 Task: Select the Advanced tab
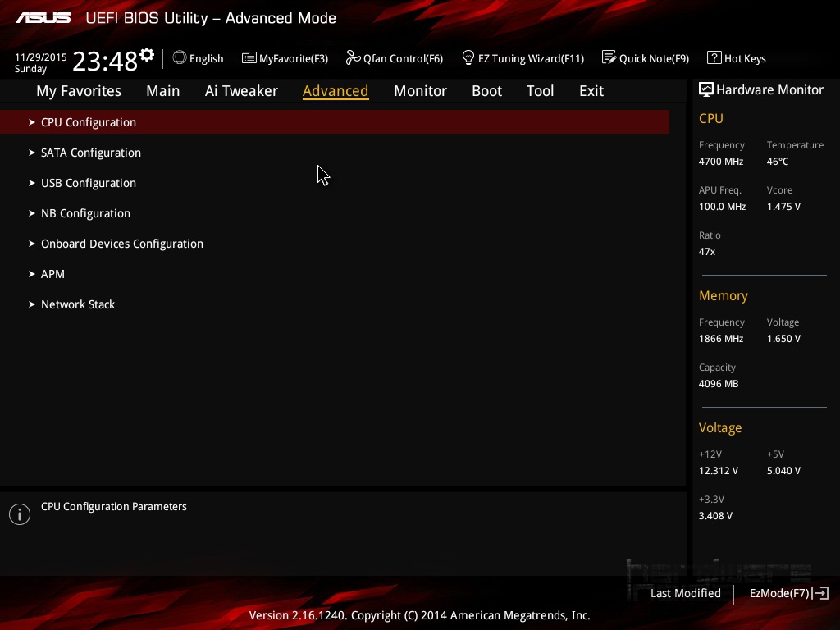pos(336,91)
